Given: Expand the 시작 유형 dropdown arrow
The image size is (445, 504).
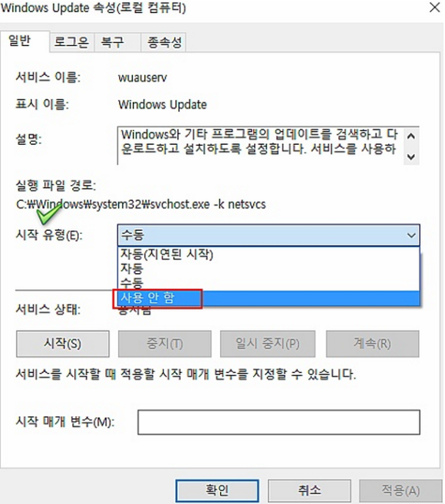Looking at the screenshot, I should pyautogui.click(x=411, y=236).
